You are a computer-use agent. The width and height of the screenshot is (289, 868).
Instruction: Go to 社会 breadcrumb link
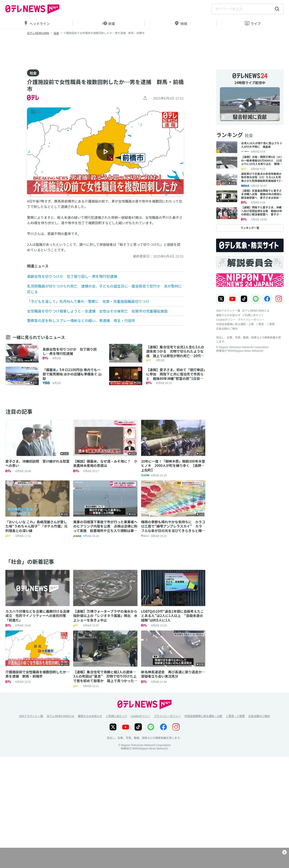pos(56,33)
